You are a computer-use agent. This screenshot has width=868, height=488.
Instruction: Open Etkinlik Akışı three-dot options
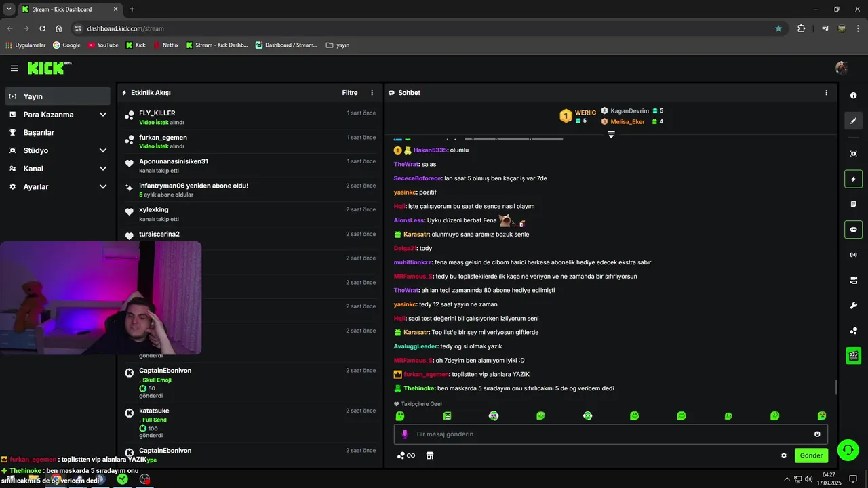pyautogui.click(x=372, y=93)
